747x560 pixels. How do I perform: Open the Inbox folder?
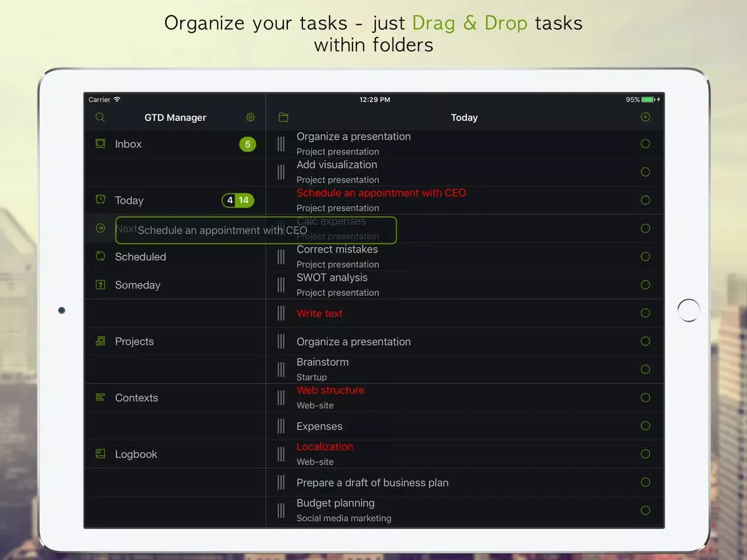pos(175,144)
